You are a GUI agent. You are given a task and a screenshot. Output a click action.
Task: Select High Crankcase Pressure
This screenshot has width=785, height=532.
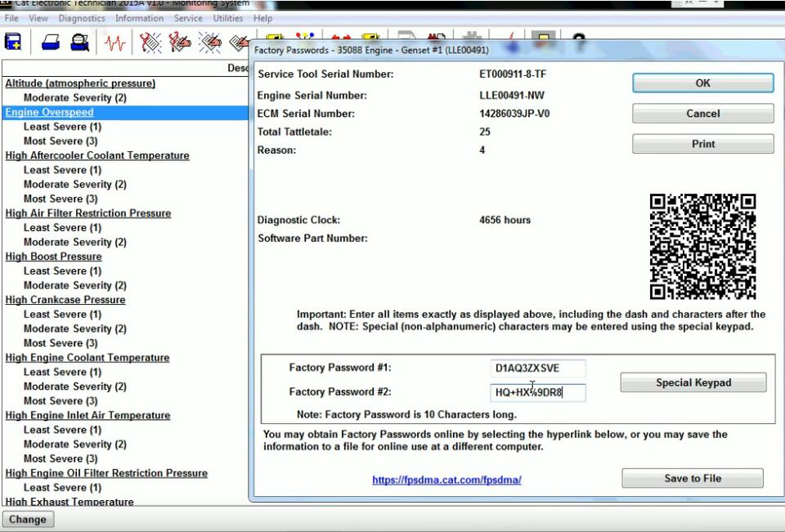(65, 300)
